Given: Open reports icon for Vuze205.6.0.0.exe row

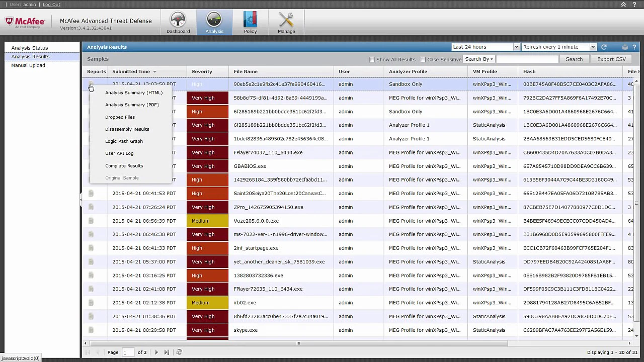Looking at the screenshot, I should pyautogui.click(x=91, y=221).
